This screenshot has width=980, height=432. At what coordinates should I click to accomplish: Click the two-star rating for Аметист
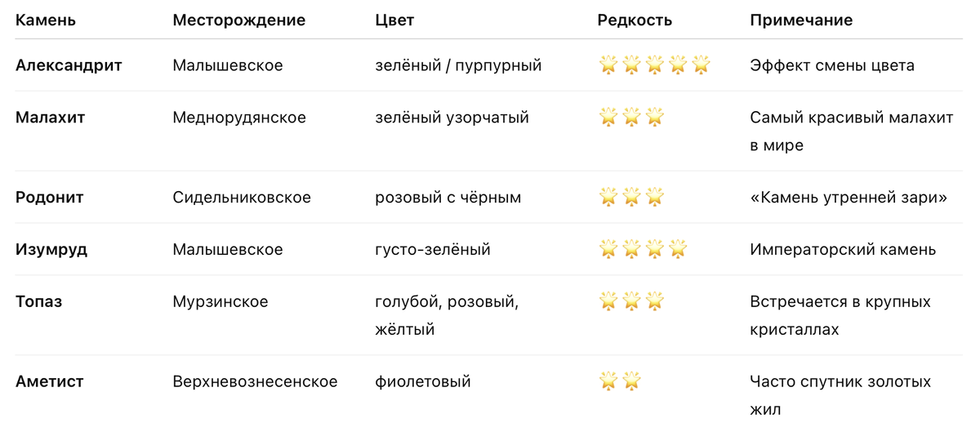pyautogui.click(x=621, y=381)
